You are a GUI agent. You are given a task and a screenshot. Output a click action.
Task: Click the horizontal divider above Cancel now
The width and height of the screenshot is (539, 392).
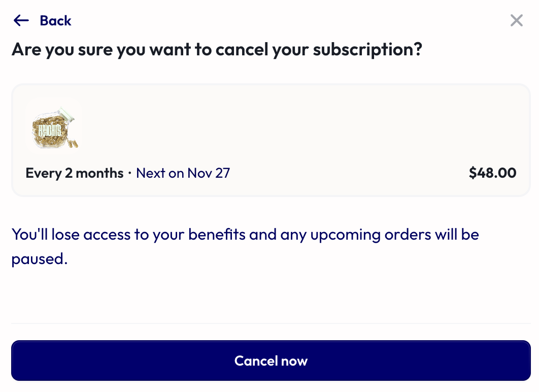tap(271, 323)
